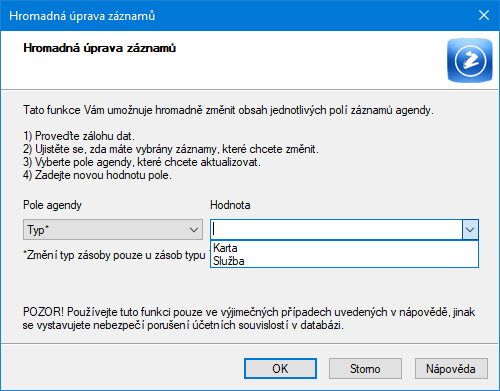Close the Hromadná úprava záznamů dialog
This screenshot has width=500, height=391.
[x=484, y=15]
